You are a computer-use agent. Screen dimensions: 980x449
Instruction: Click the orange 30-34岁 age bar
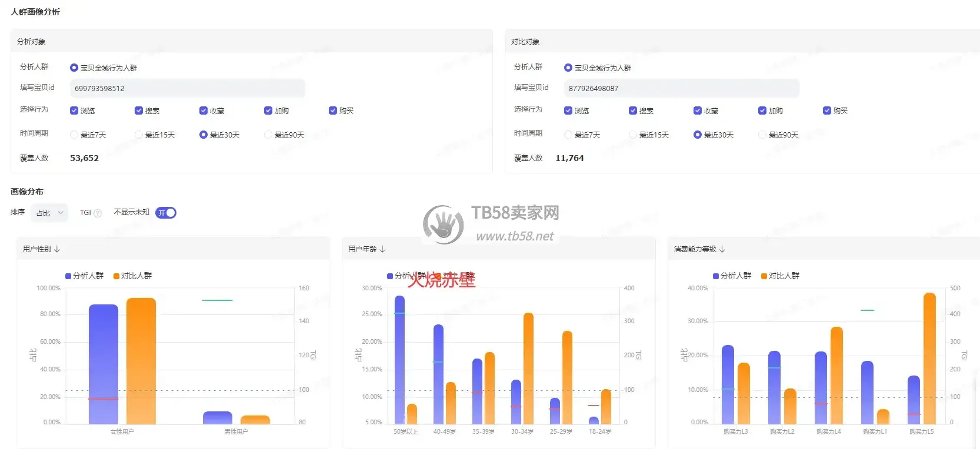click(528, 368)
